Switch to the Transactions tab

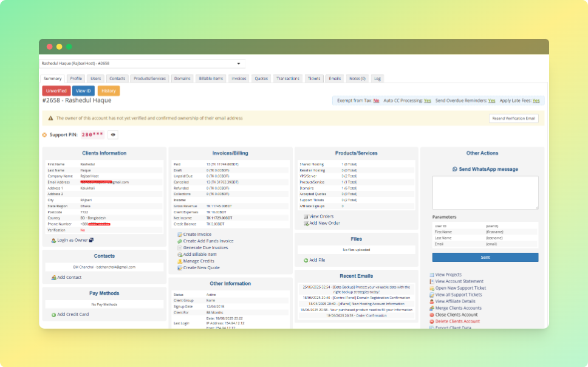[x=288, y=78]
